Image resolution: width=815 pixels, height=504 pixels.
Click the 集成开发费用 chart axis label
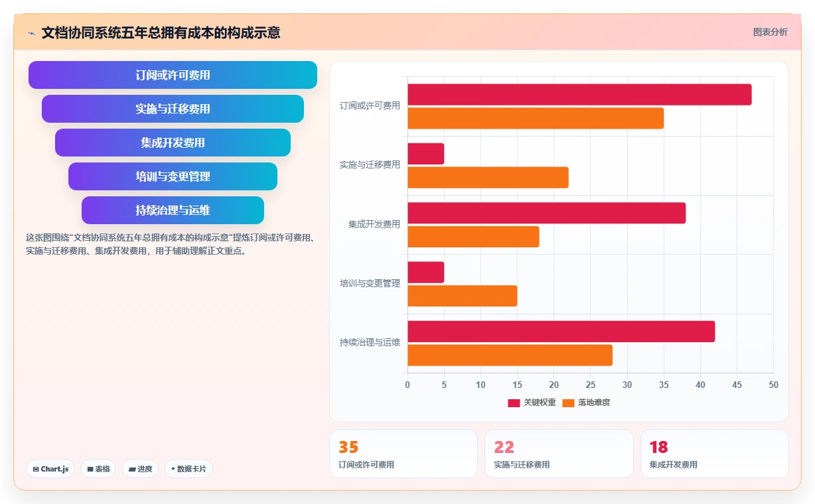coord(374,224)
